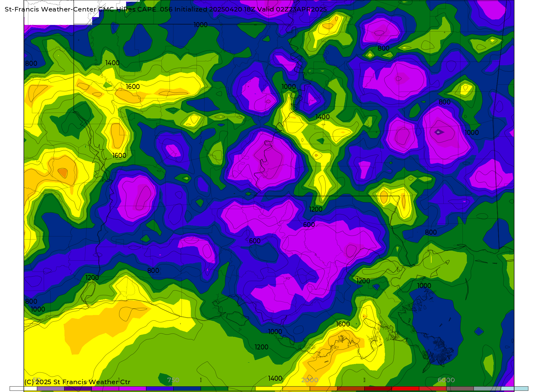Image resolution: width=538 pixels, height=392 pixels.
Task: Select the white swatch in the color bar
Action: pos(24,389)
